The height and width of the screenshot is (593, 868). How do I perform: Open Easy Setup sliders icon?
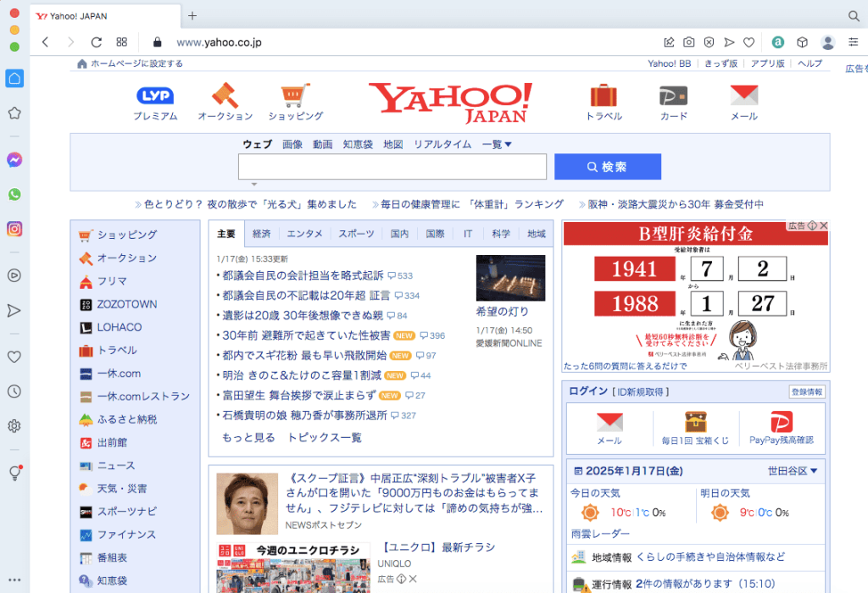point(853,42)
